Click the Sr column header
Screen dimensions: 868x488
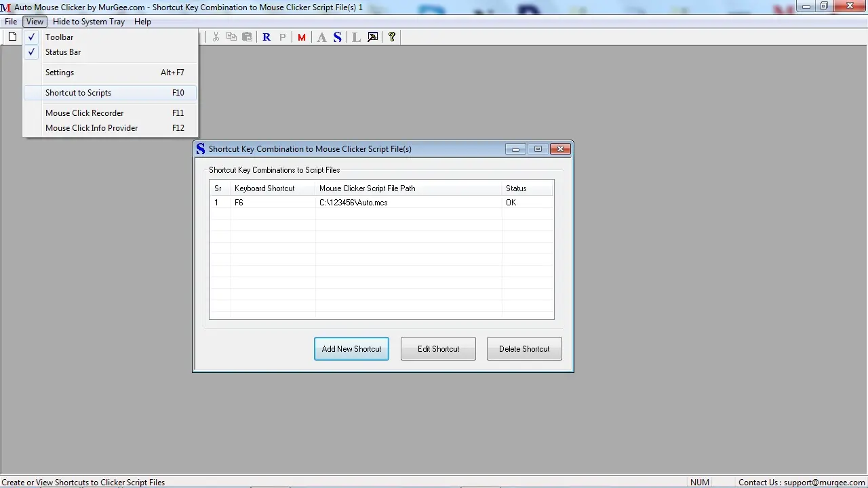pos(220,188)
